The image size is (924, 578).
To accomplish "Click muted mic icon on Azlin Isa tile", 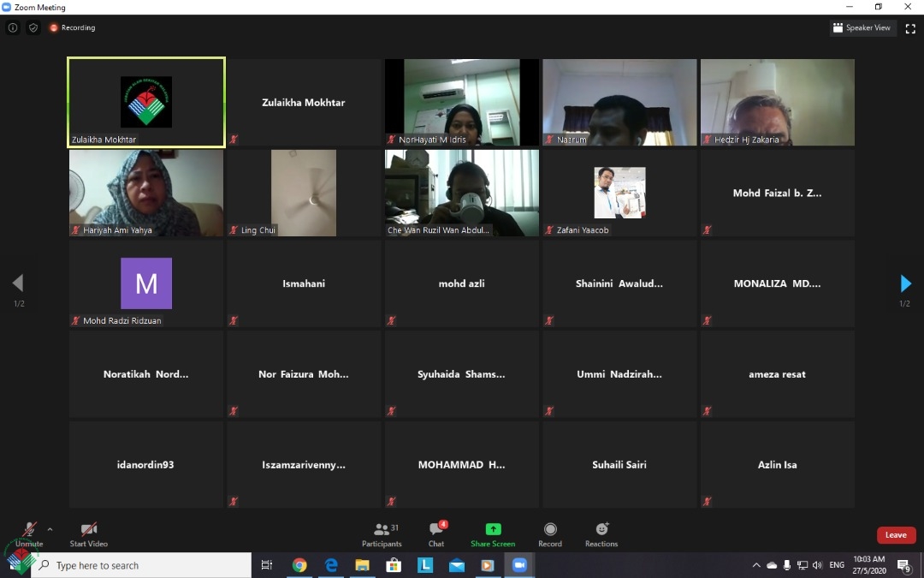I will pyautogui.click(x=708, y=502).
